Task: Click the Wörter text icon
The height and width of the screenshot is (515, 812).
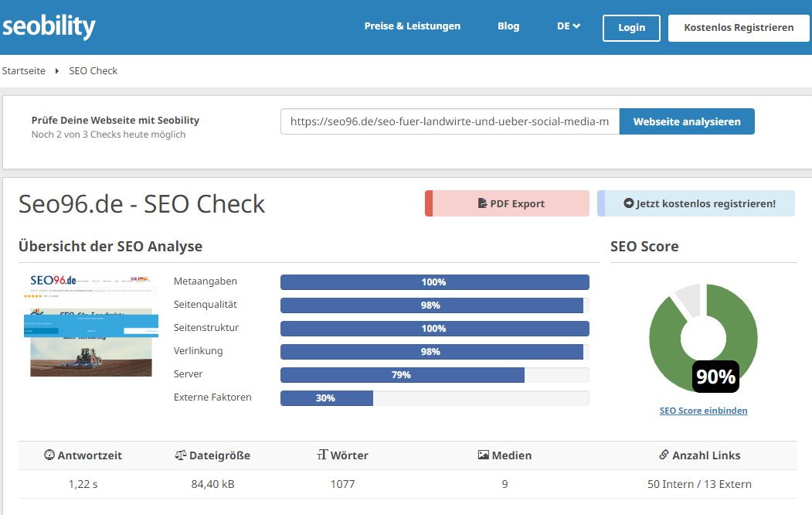Action: (322, 455)
